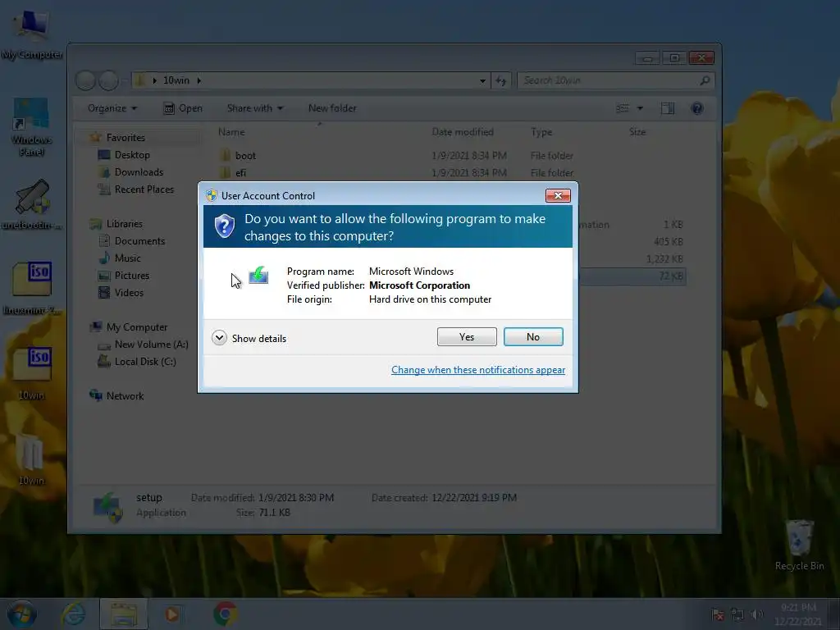The width and height of the screenshot is (840, 630).
Task: Select the unetbootin desktop icon
Action: point(32,204)
